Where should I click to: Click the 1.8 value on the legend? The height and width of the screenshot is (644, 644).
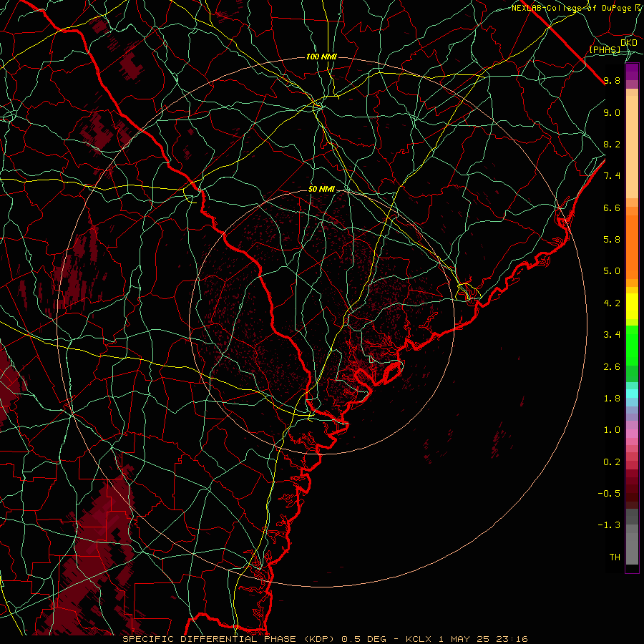[612, 399]
